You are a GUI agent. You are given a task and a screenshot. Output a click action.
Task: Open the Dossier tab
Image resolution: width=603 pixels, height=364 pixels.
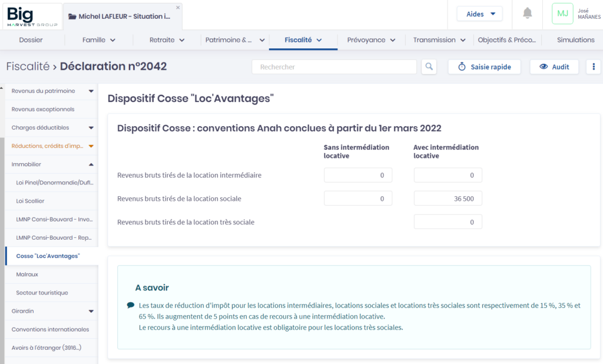pos(31,40)
